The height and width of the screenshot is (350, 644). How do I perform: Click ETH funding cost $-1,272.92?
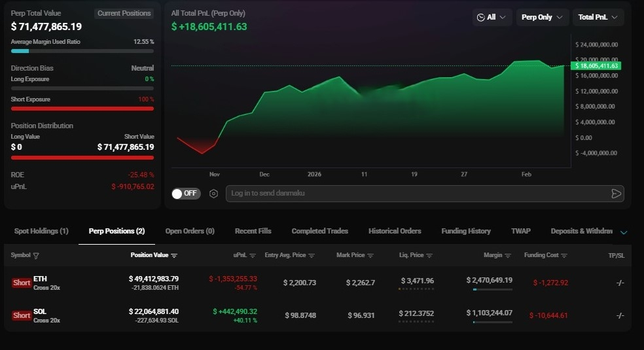coord(551,283)
